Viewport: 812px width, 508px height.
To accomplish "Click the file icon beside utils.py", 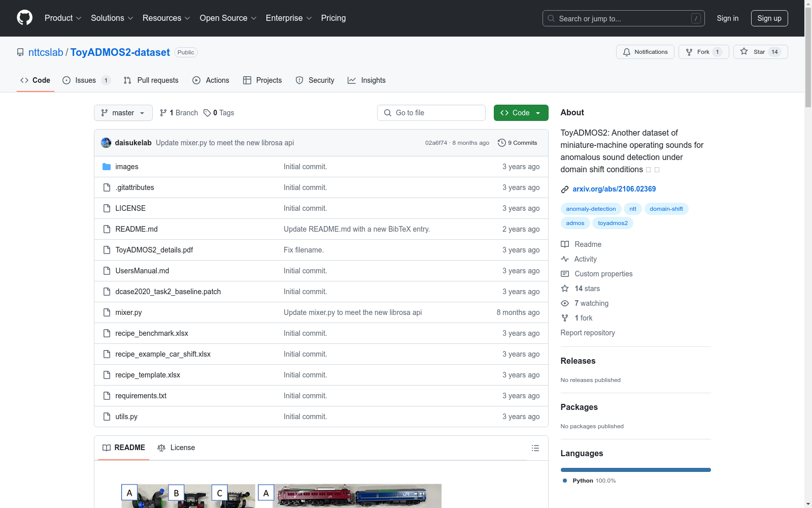I will coord(107,417).
